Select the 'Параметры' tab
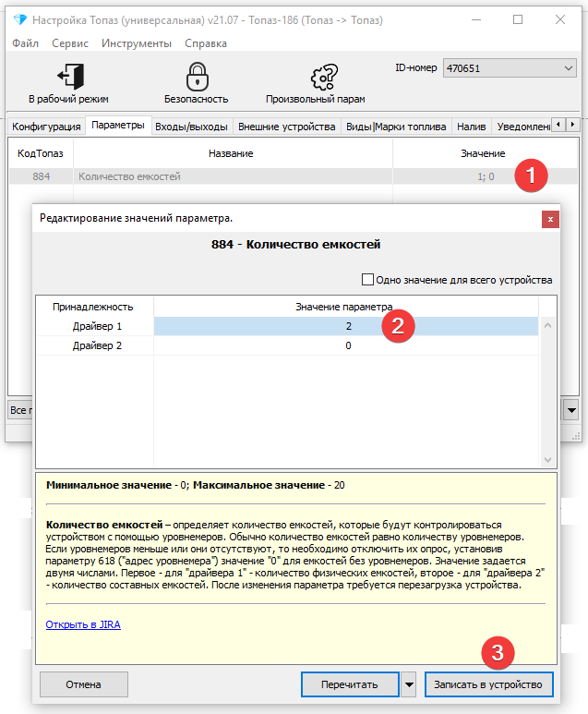Image resolution: width=588 pixels, height=714 pixels. (118, 126)
